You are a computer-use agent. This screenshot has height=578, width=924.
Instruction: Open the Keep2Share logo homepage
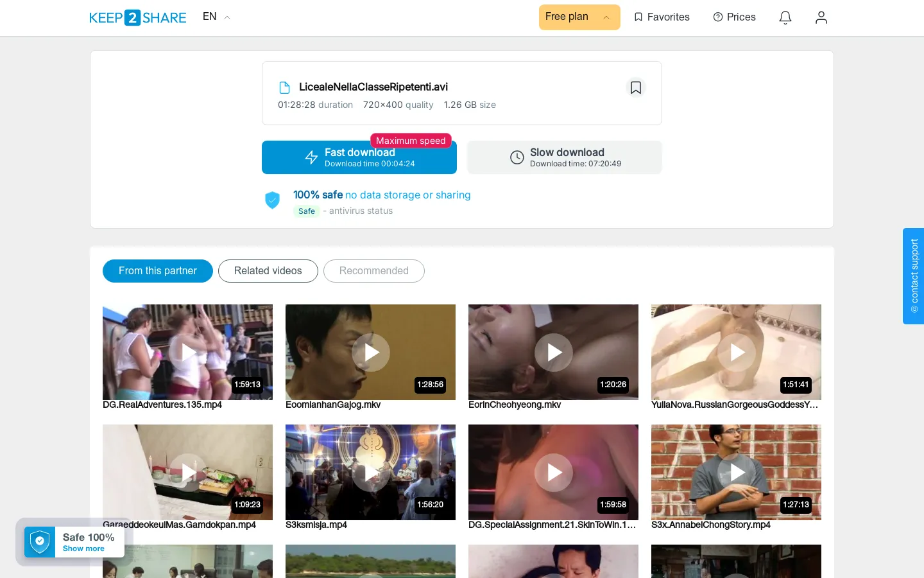[137, 17]
